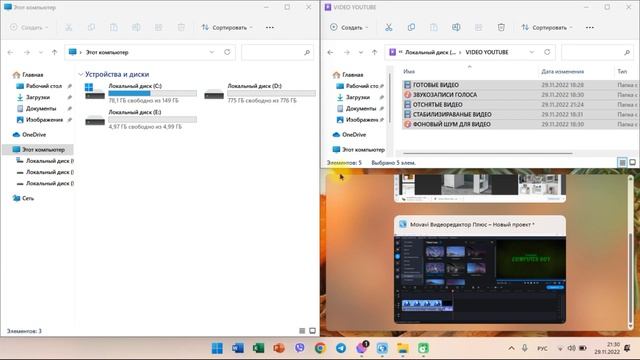Screen dimensions: 640x360
Task: Open Word from taskbar
Action: coord(238,348)
